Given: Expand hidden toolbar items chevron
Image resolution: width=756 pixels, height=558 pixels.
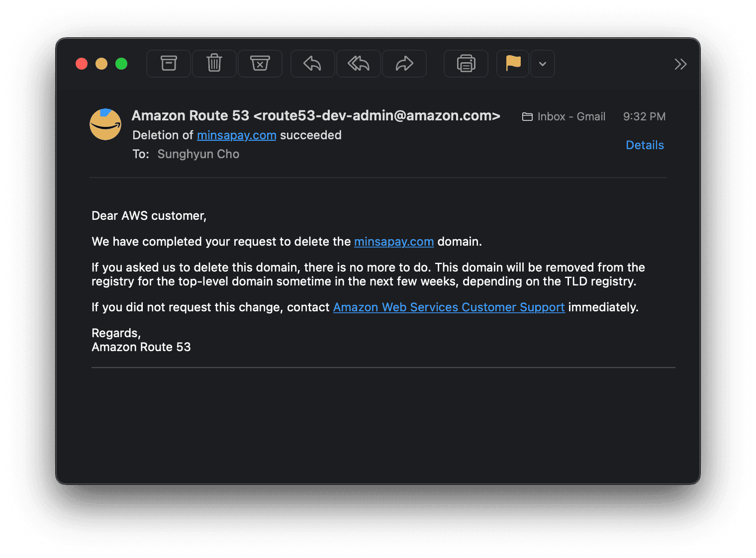Looking at the screenshot, I should [680, 64].
